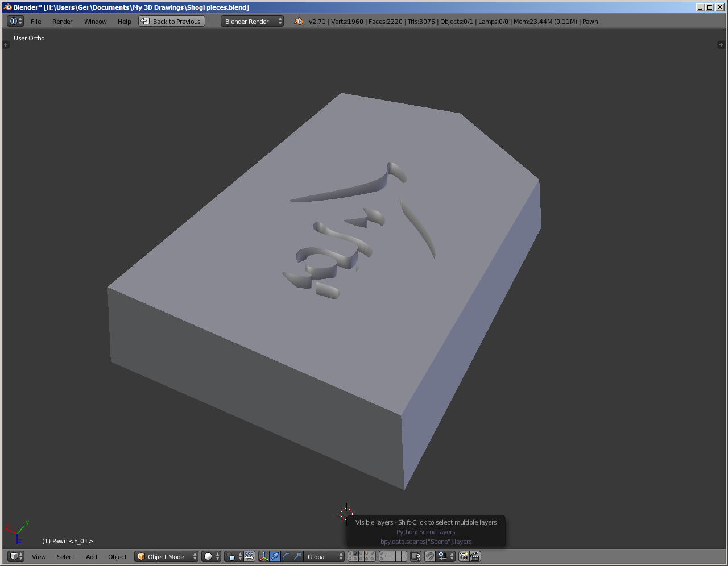Minimize the Blender window
Image resolution: width=728 pixels, height=566 pixels.
click(701, 7)
